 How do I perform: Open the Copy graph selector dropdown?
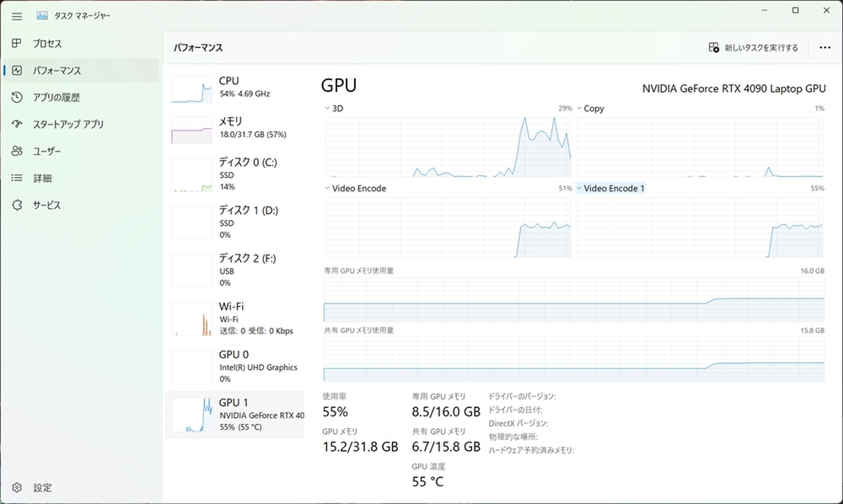pos(580,109)
